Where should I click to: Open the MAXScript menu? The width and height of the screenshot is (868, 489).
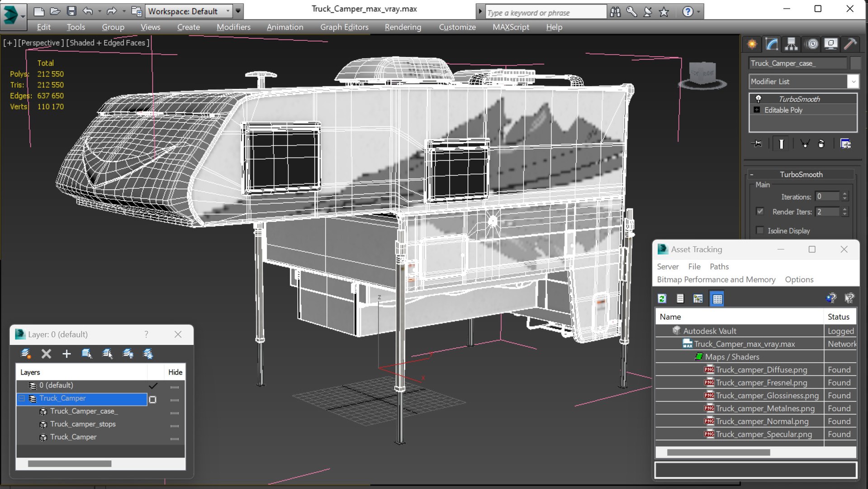click(511, 27)
